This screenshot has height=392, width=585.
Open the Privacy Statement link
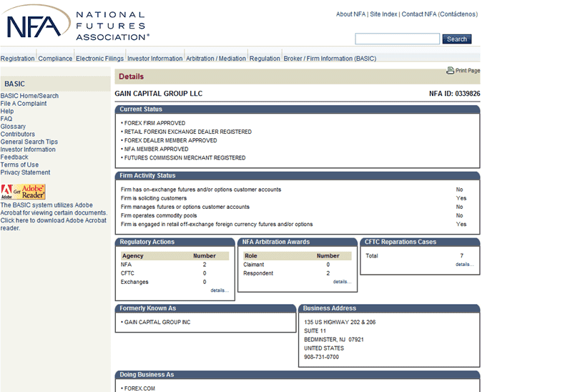tap(25, 172)
